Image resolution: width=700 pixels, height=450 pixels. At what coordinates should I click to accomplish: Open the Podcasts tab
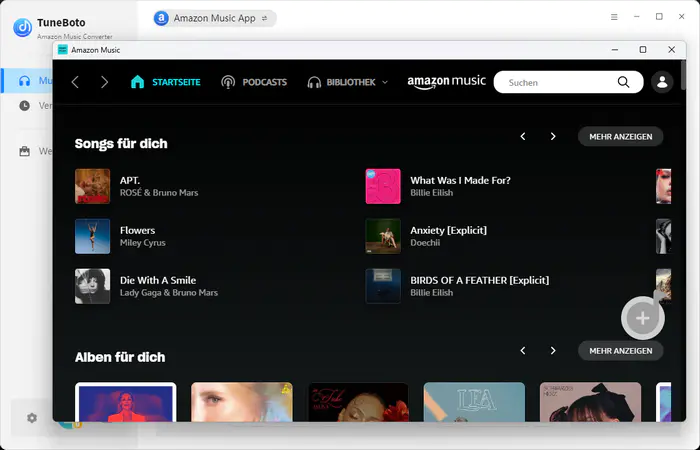[254, 82]
